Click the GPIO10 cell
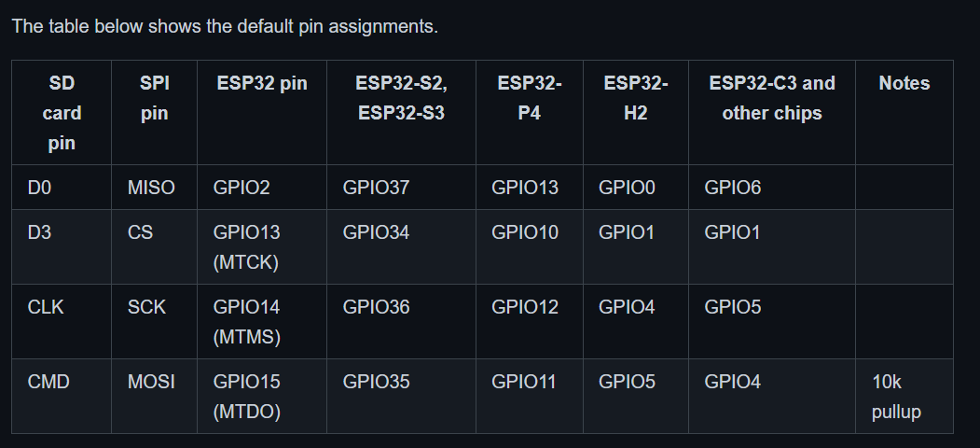 [525, 232]
